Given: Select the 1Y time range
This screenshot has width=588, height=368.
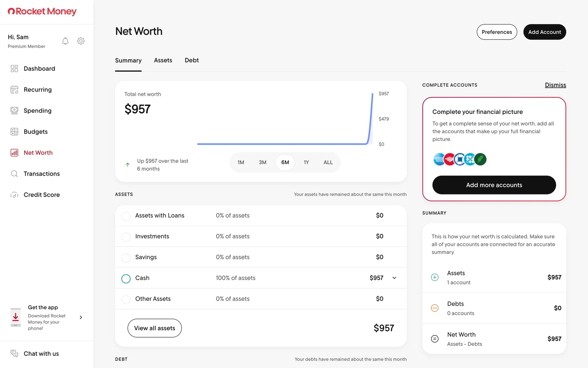Looking at the screenshot, I should tap(306, 162).
